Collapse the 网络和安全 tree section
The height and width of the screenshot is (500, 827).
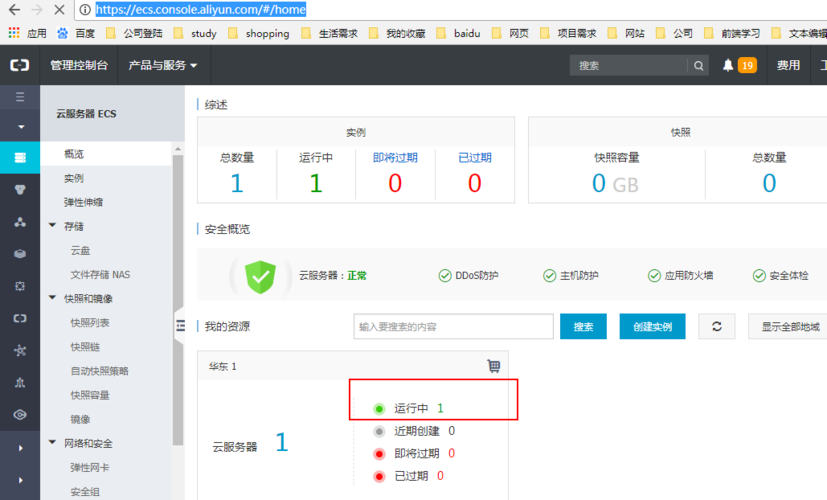52,443
